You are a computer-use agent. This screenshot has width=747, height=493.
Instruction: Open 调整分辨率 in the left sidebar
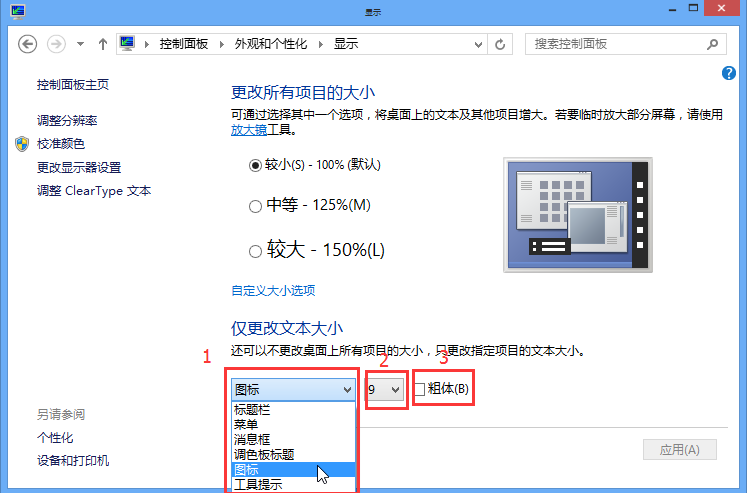coord(67,120)
